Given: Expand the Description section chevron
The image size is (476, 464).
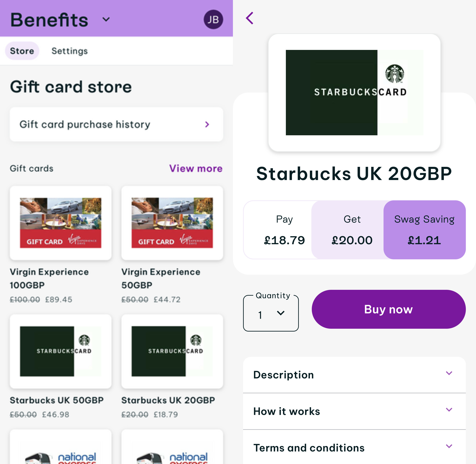Looking at the screenshot, I should tap(449, 373).
